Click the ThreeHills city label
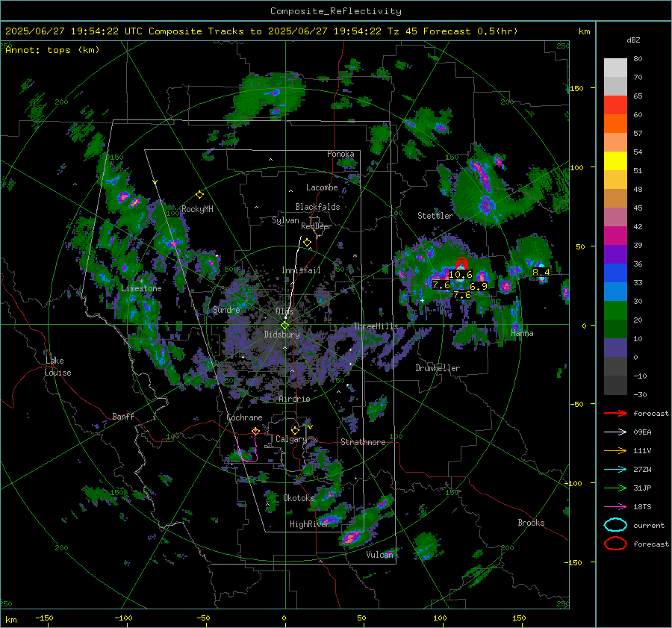Screen dimensions: 672x628 [376, 326]
